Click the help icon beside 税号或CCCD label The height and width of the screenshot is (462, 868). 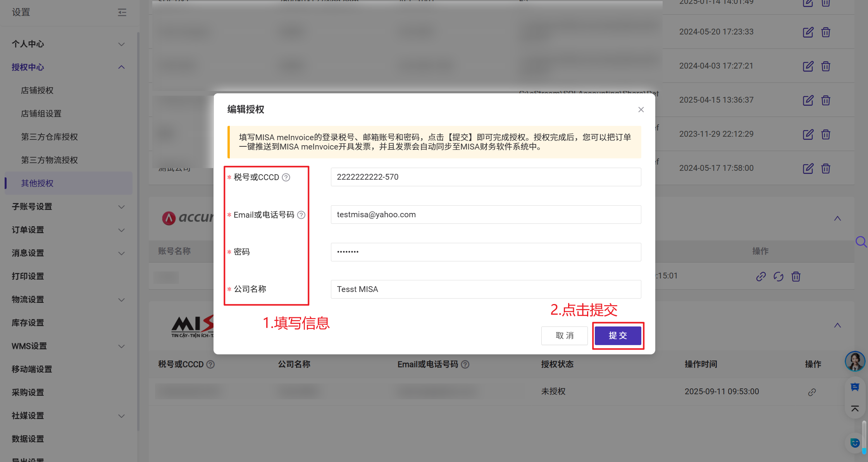(286, 177)
